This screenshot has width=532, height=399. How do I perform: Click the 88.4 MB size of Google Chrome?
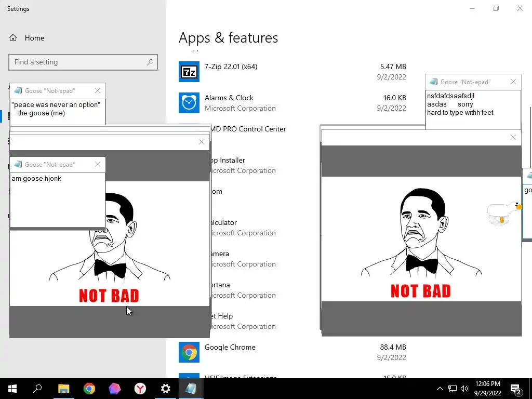(393, 348)
